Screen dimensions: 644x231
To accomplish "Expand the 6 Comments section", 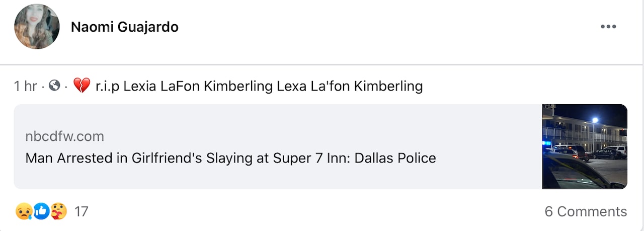I will (x=586, y=211).
